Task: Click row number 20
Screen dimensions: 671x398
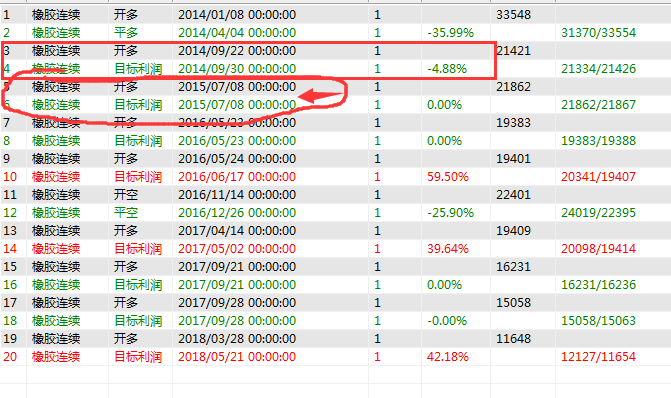Action: [x=10, y=356]
